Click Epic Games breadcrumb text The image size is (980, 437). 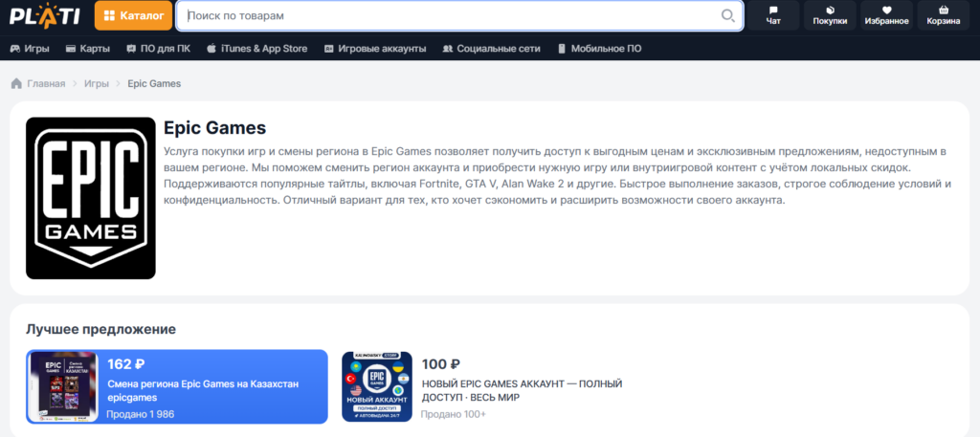154,83
